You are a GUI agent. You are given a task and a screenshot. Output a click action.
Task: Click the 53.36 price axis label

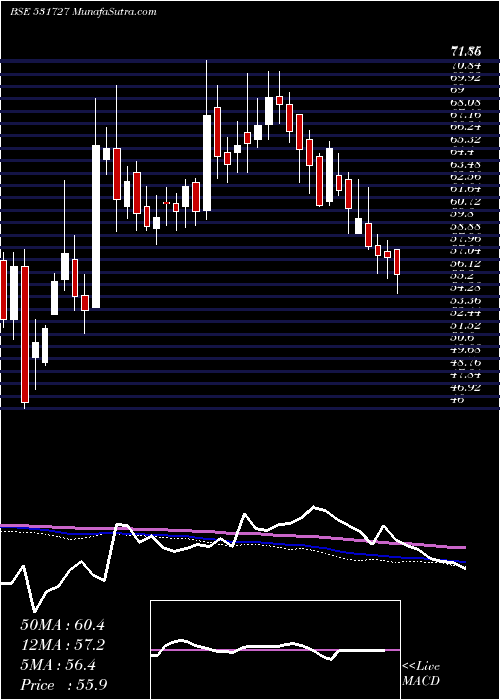(x=466, y=301)
